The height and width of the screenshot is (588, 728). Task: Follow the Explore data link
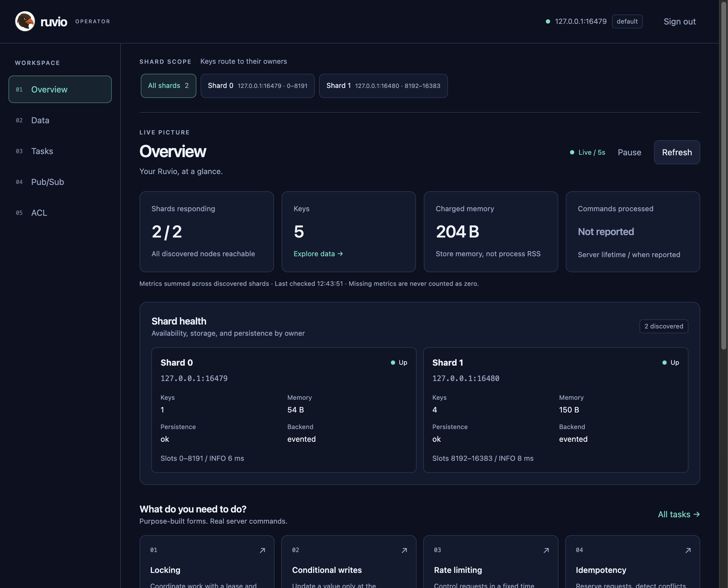point(318,254)
